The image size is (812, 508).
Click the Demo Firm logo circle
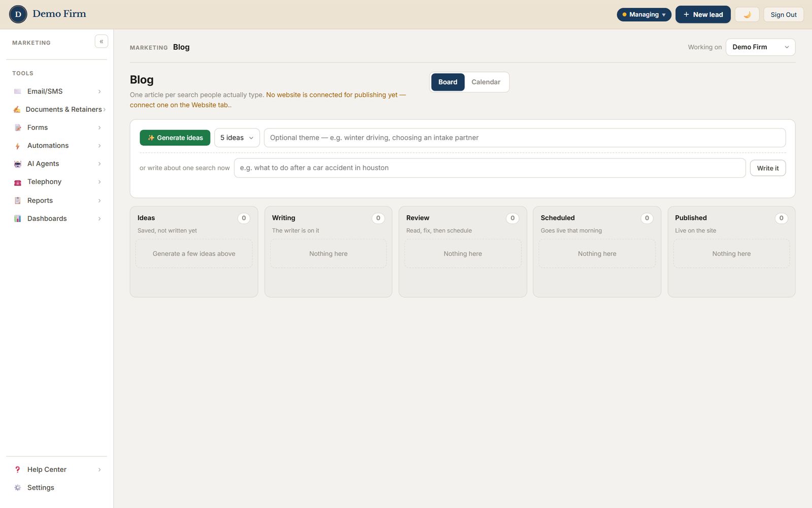coord(18,14)
